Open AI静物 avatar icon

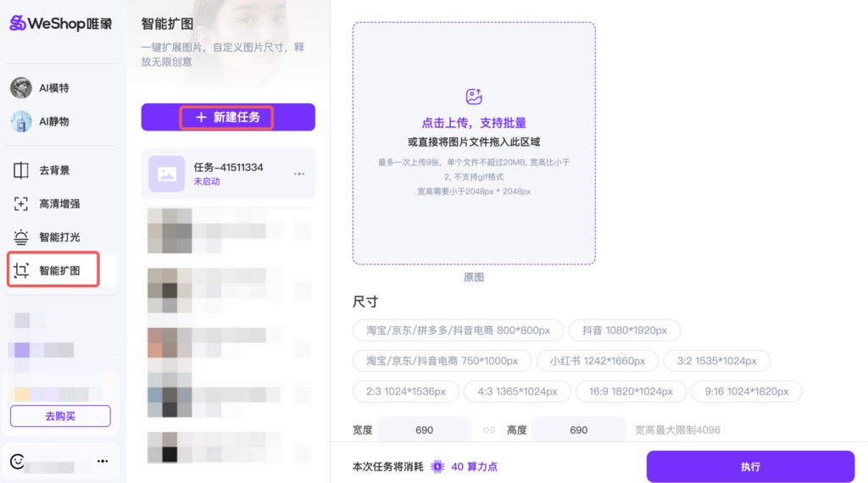coord(21,122)
